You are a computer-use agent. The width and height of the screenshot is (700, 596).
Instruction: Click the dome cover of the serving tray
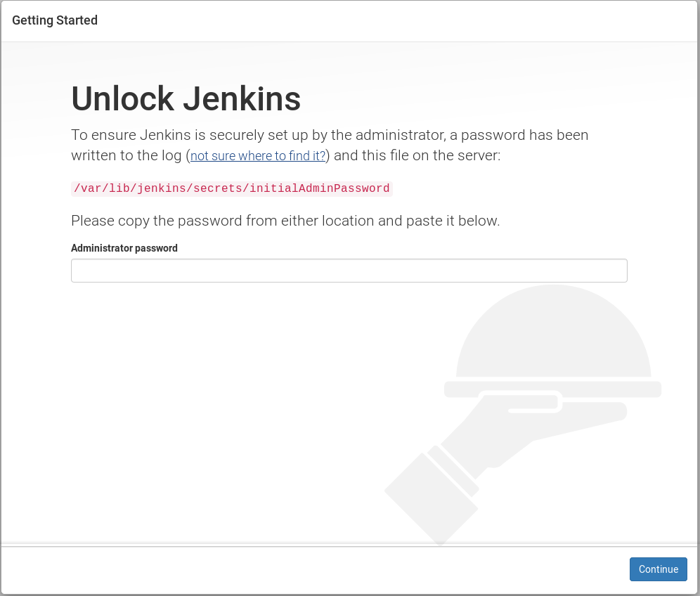(x=553, y=331)
